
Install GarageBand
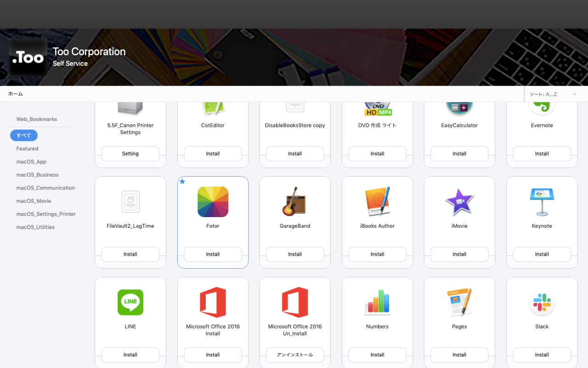coord(295,254)
